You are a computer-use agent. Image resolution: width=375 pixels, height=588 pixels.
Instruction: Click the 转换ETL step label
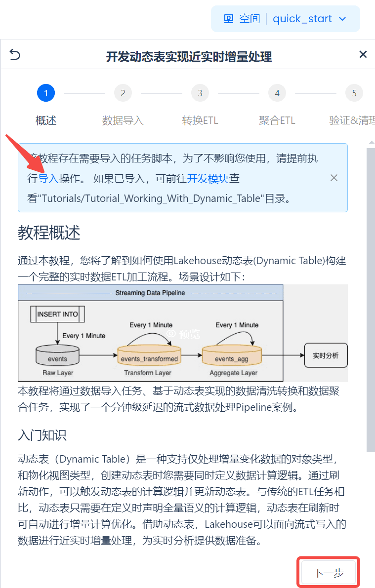pyautogui.click(x=200, y=120)
